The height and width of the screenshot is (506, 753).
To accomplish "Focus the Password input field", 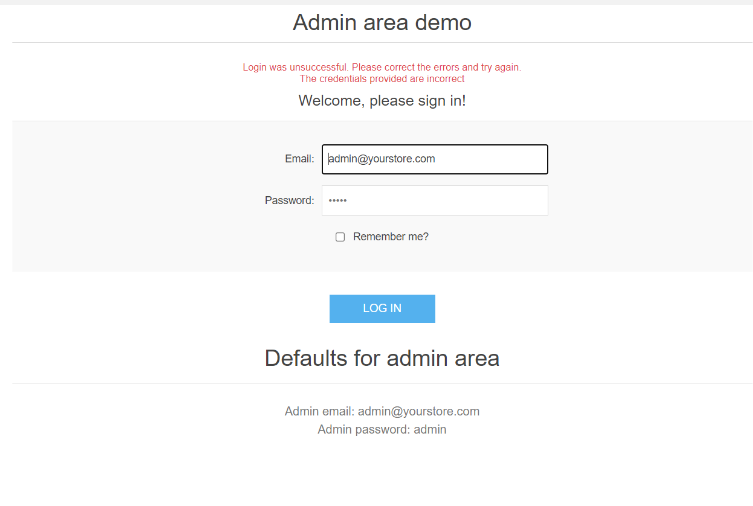I will pos(435,200).
